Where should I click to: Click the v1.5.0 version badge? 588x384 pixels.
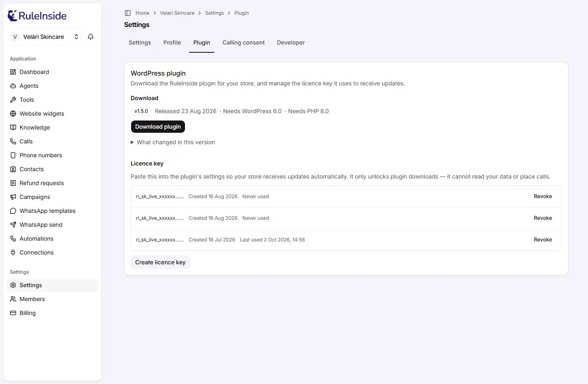point(141,111)
